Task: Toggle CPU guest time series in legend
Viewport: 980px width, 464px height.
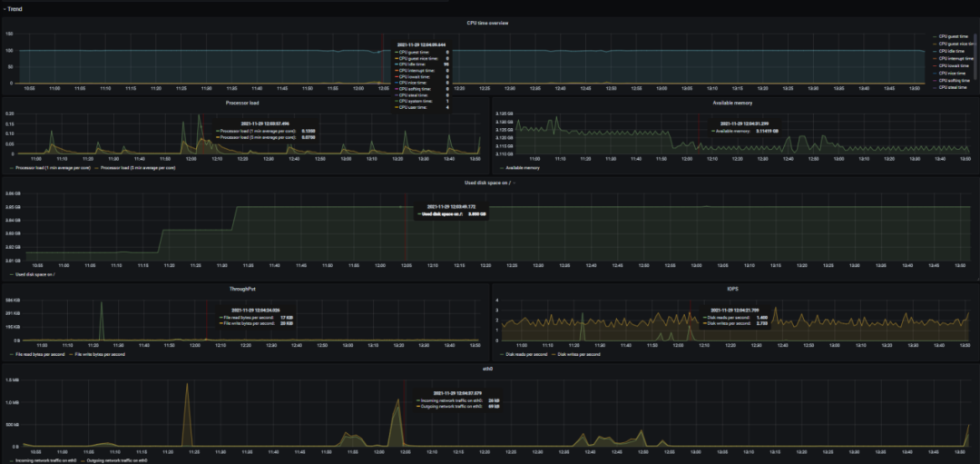Action: [x=955, y=36]
